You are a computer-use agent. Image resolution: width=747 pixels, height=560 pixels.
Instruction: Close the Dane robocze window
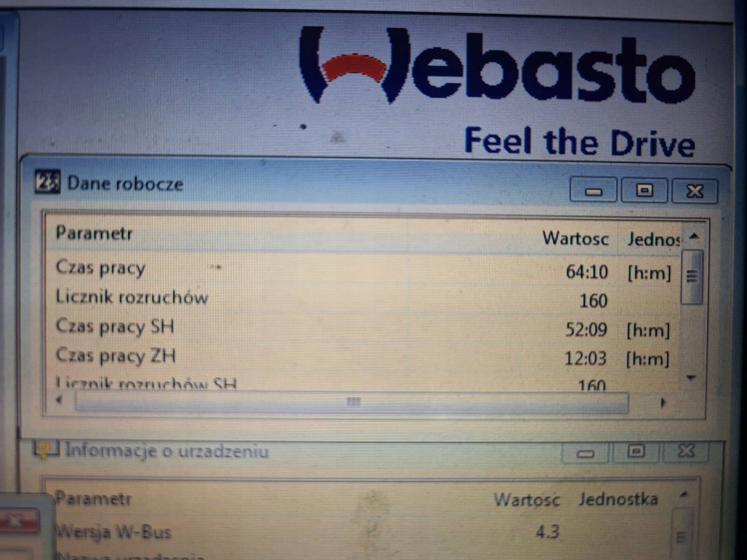(x=695, y=191)
